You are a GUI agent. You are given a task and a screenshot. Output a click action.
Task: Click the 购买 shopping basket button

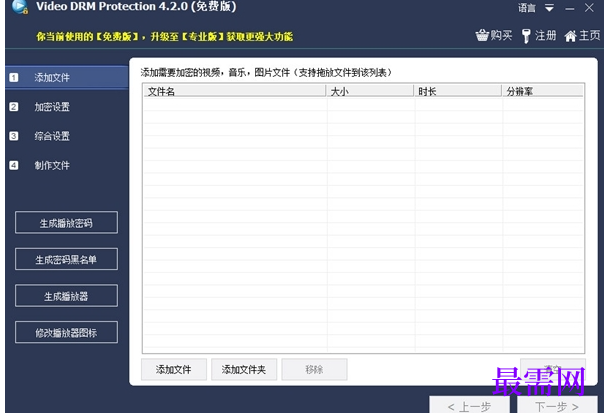[494, 36]
